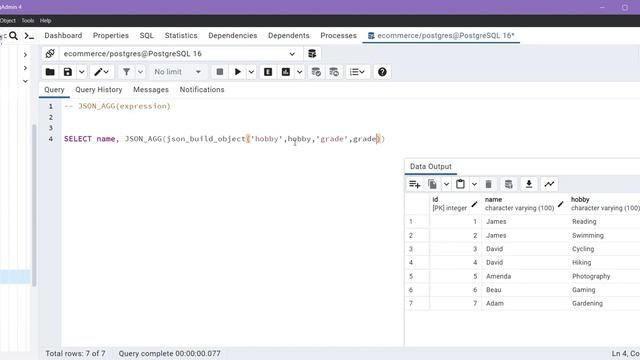The height and width of the screenshot is (360, 640).
Task: Open the Statistics tab
Action: tap(181, 36)
